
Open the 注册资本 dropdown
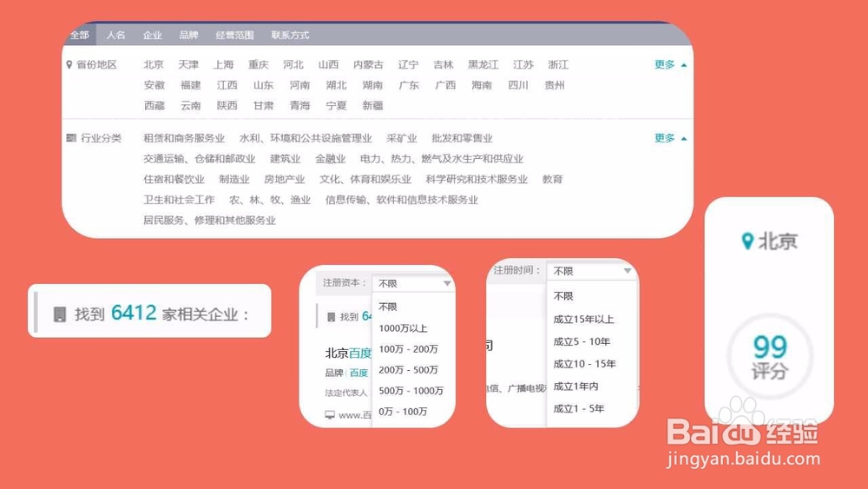tap(413, 283)
